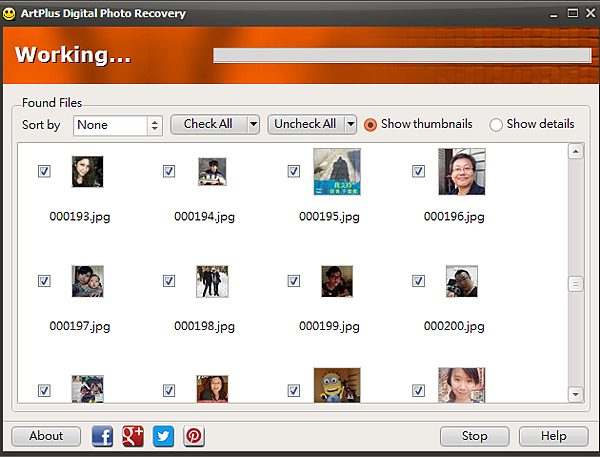Toggle the checkbox beside the Minion thumbnail

click(x=293, y=391)
